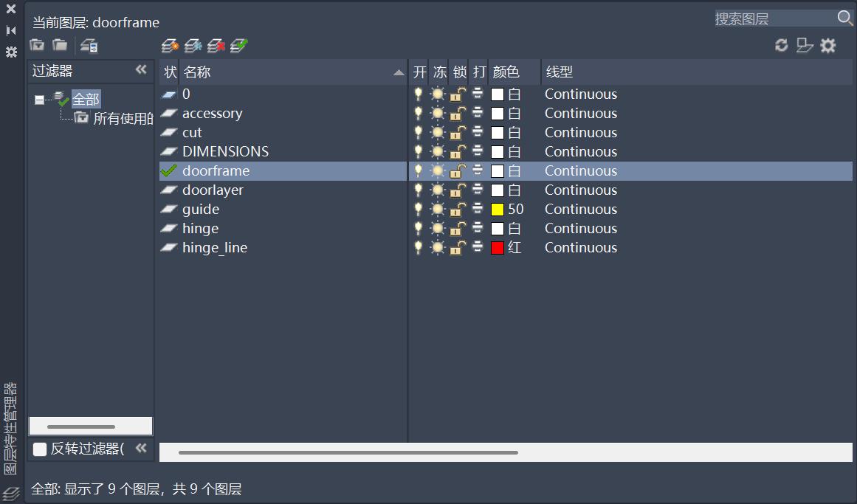The image size is (857, 504).
Task: Click the Toggle Override Highlight icon
Action: tap(805, 45)
